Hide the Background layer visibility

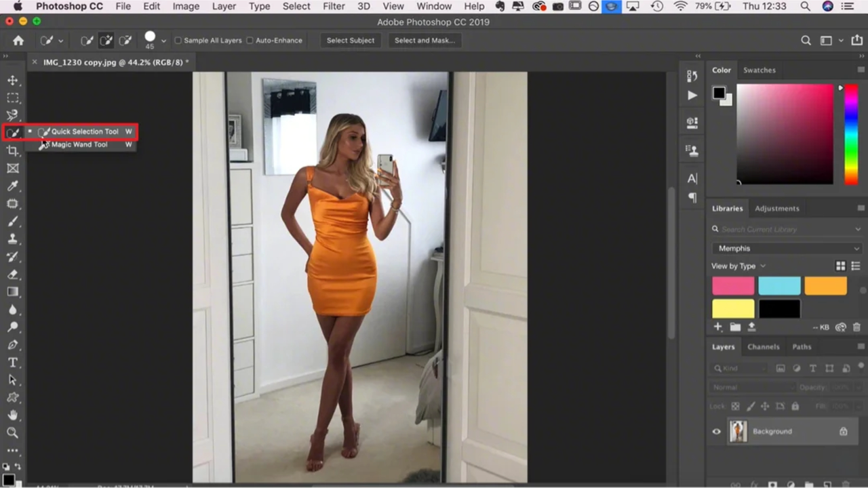tap(716, 431)
